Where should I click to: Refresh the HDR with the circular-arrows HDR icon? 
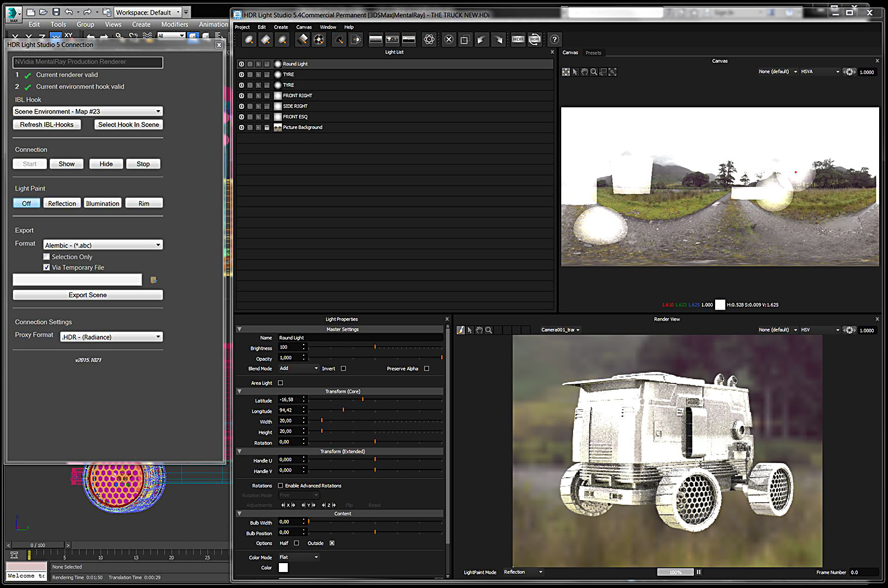point(535,40)
